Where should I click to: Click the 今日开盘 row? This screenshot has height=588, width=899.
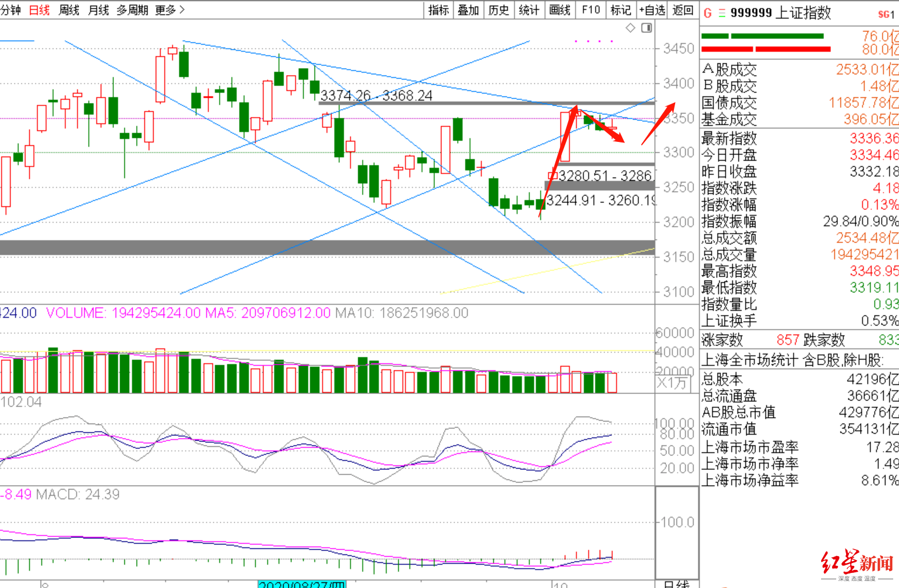click(x=800, y=155)
